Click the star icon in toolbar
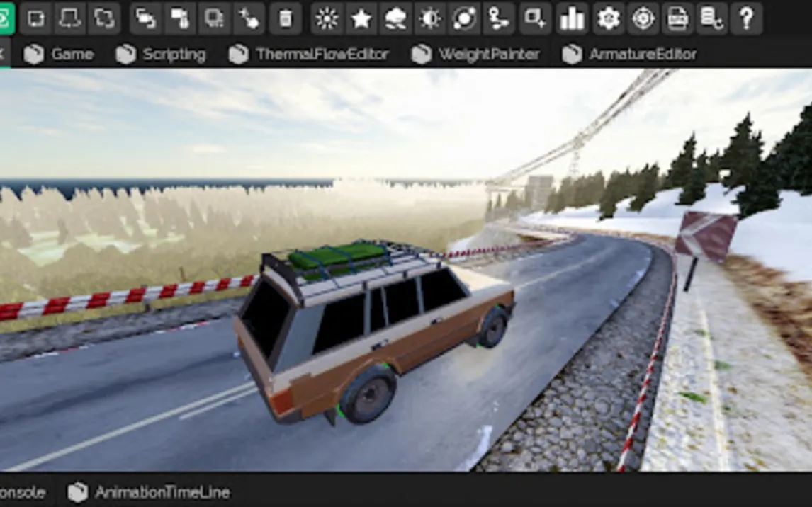812x507 pixels. [x=361, y=19]
